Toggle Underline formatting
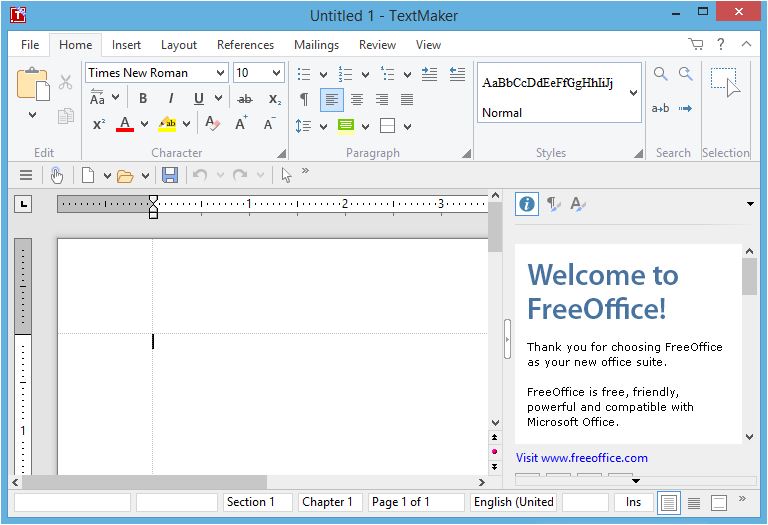This screenshot has width=768, height=525. point(198,99)
